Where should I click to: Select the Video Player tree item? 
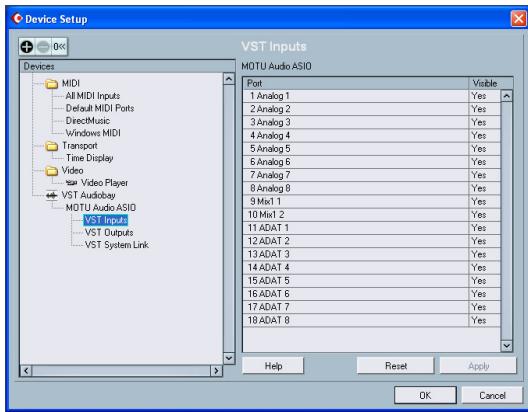point(104,183)
